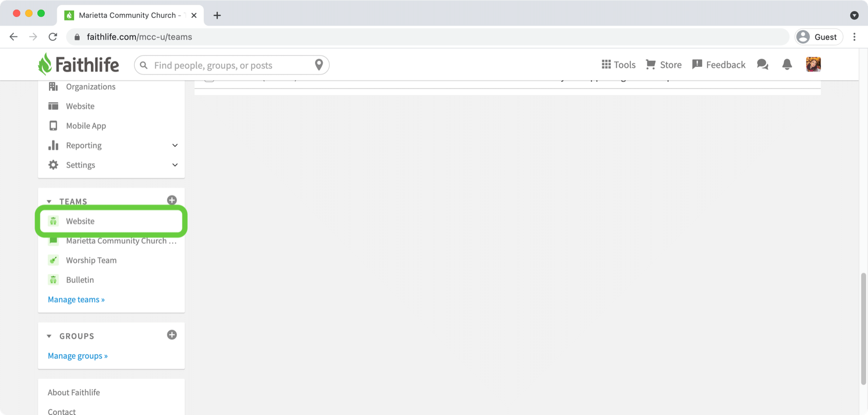The height and width of the screenshot is (415, 868).
Task: Open the notifications bell
Action: tap(787, 64)
